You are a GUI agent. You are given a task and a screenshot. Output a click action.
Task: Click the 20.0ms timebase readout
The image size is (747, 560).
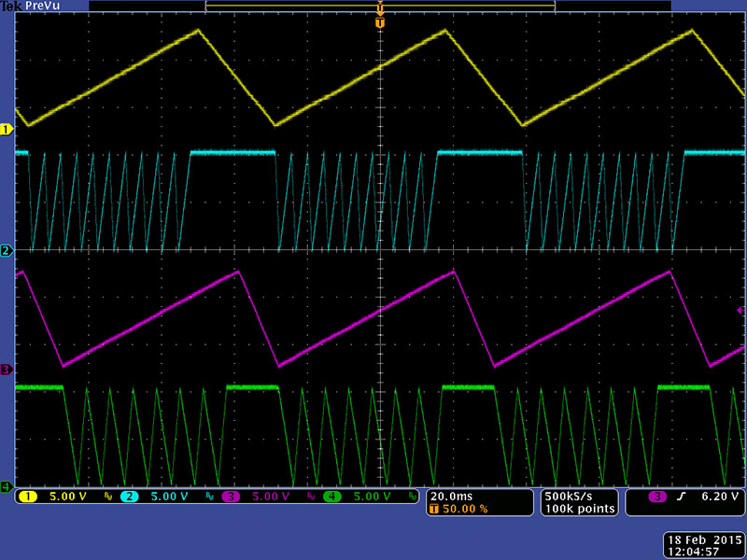point(451,497)
